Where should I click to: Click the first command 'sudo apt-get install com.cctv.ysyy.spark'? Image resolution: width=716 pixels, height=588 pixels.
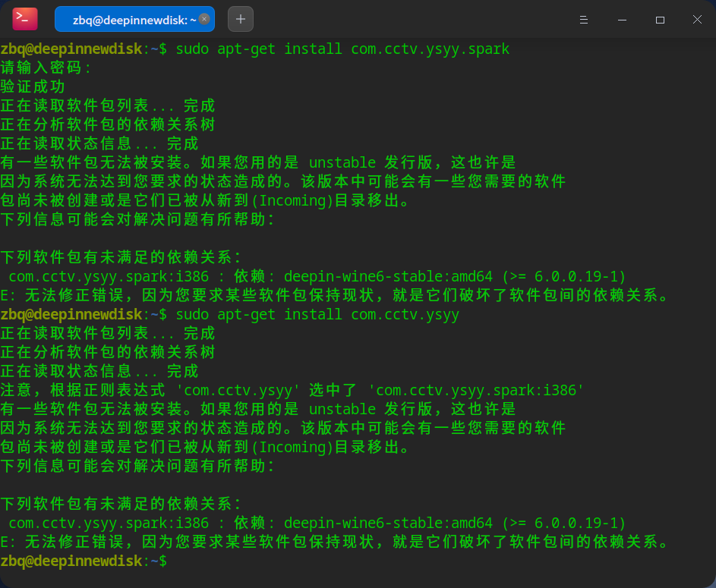tap(342, 49)
